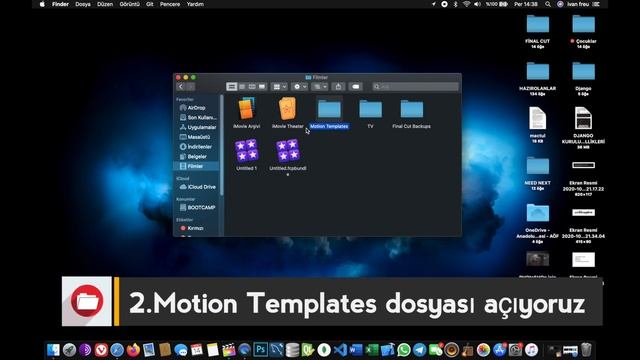Open the NEED NEXT desktop folder
Image resolution: width=640 pixels, height=360 pixels.
tap(538, 166)
